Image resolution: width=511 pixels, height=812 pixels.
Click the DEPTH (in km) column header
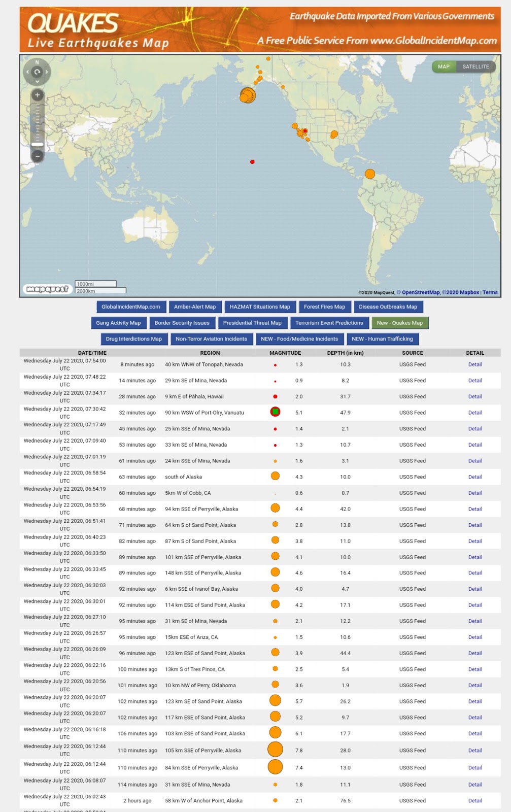tap(345, 353)
